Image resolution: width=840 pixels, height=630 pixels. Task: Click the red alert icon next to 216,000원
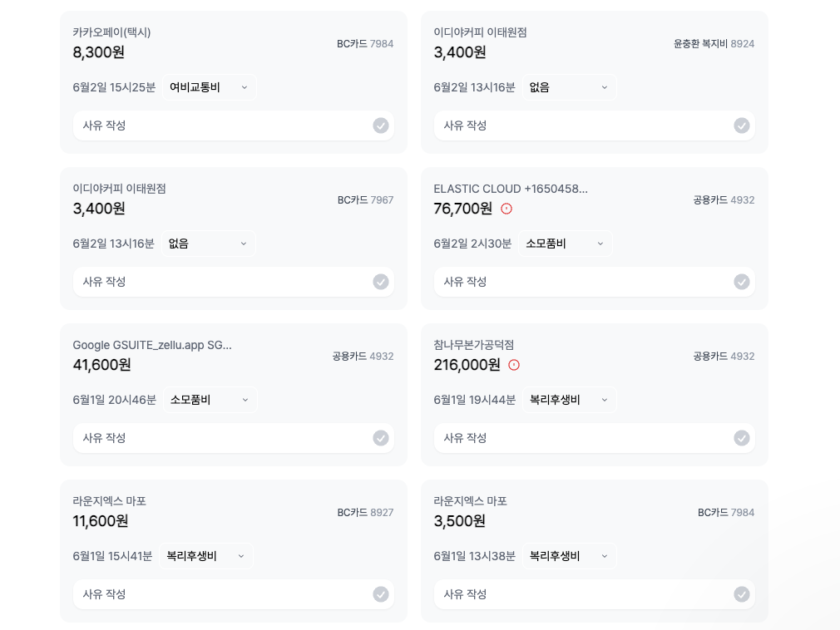tap(514, 365)
